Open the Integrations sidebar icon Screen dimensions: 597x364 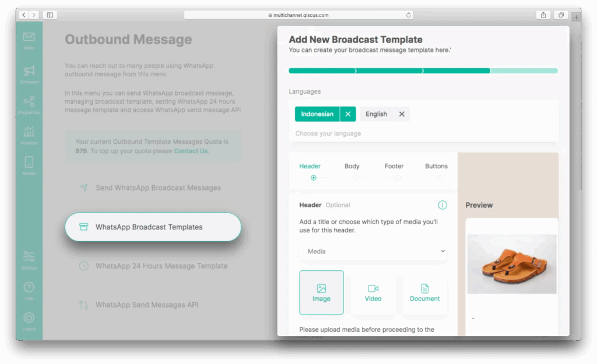pos(29,102)
